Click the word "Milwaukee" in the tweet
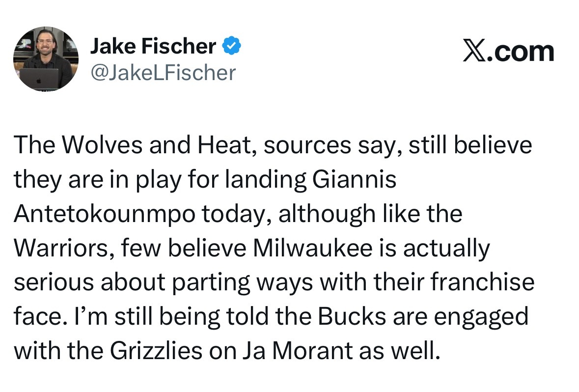This screenshot has width=579, height=392. coord(313,248)
